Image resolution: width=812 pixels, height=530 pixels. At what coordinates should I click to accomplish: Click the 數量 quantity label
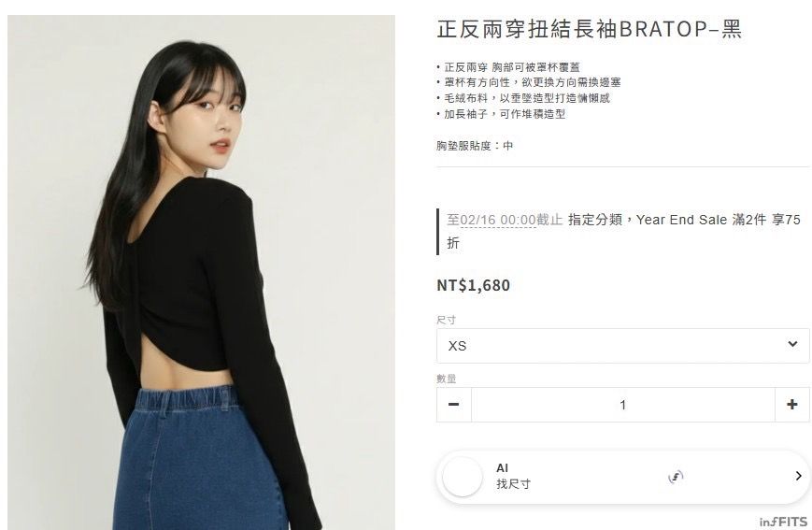click(446, 379)
